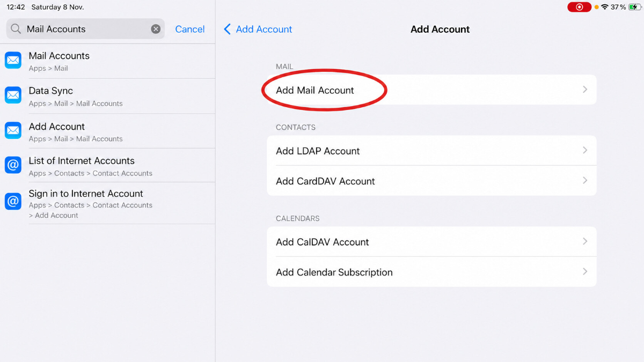644x362 pixels.
Task: Click chevron on Add CalDAV Account row
Action: point(585,242)
